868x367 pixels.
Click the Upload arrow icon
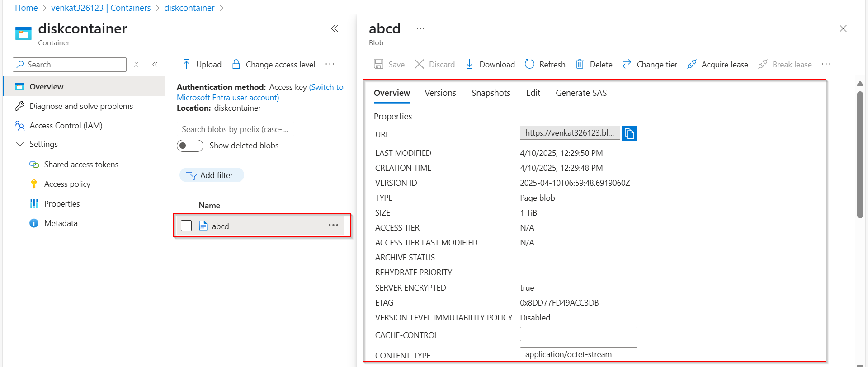186,64
